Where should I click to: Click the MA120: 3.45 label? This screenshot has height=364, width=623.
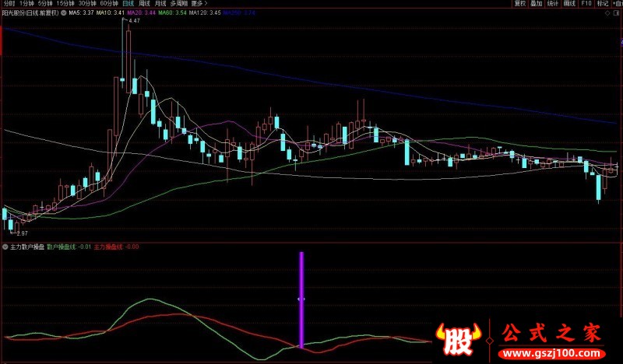coord(205,12)
